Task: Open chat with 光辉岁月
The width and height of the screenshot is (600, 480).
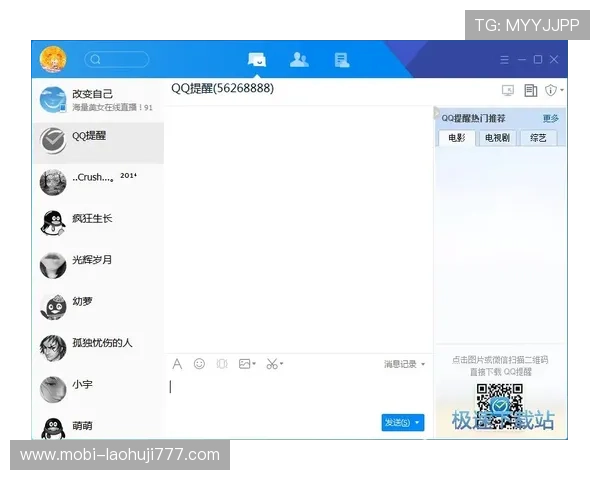Action: tap(98, 265)
